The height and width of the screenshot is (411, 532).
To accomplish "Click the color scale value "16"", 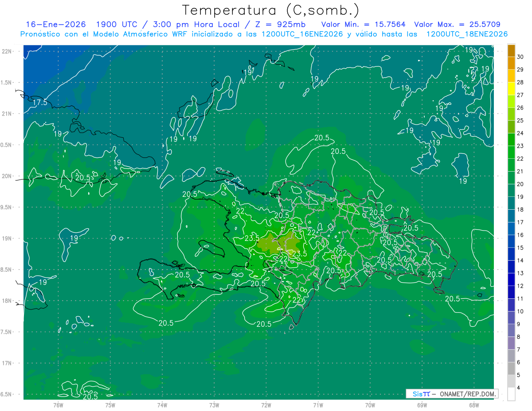I will pyautogui.click(x=520, y=235).
